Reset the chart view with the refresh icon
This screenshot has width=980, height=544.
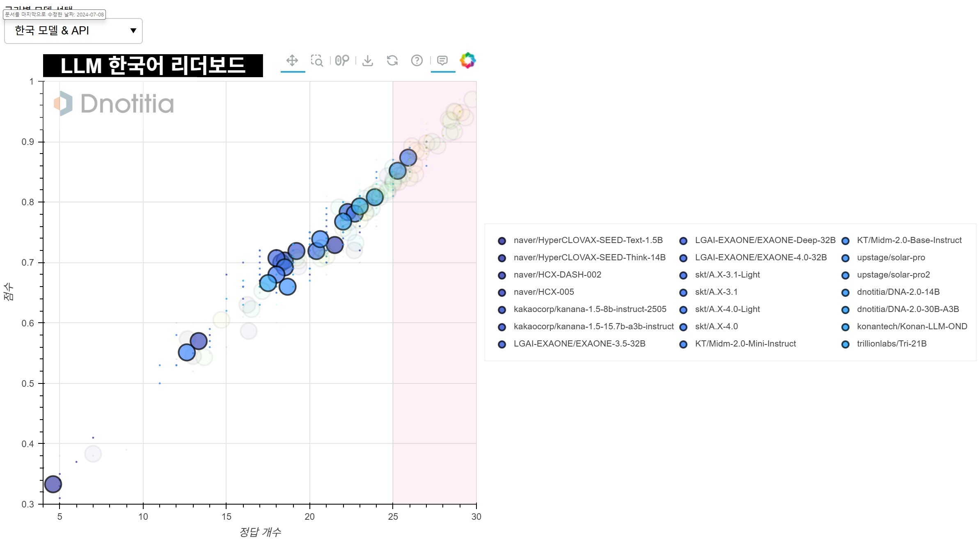point(392,61)
